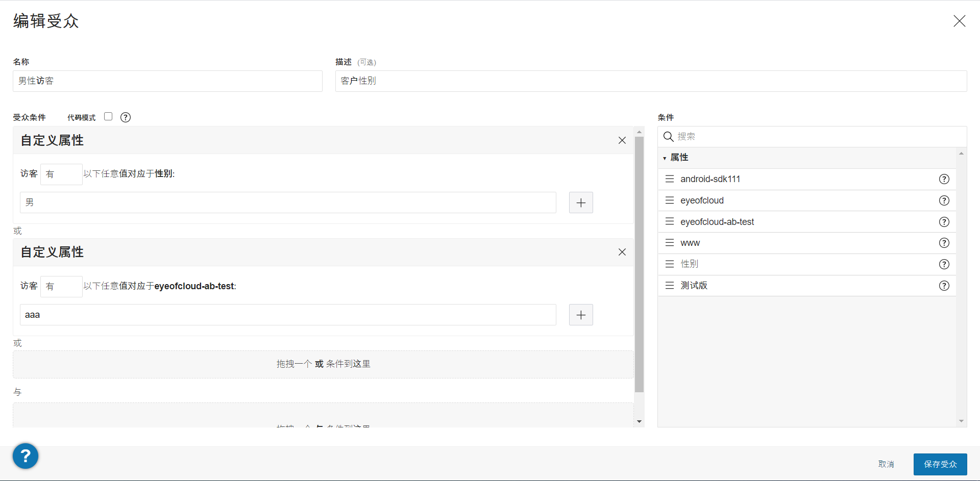This screenshot has width=980, height=481.
Task: Enable the 代码模式 checkbox
Action: (108, 116)
